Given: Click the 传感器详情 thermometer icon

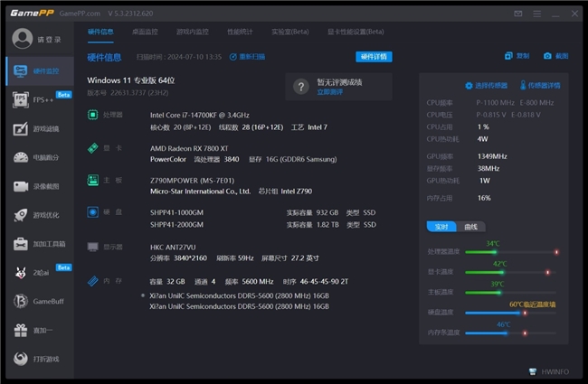Looking at the screenshot, I should tap(523, 86).
